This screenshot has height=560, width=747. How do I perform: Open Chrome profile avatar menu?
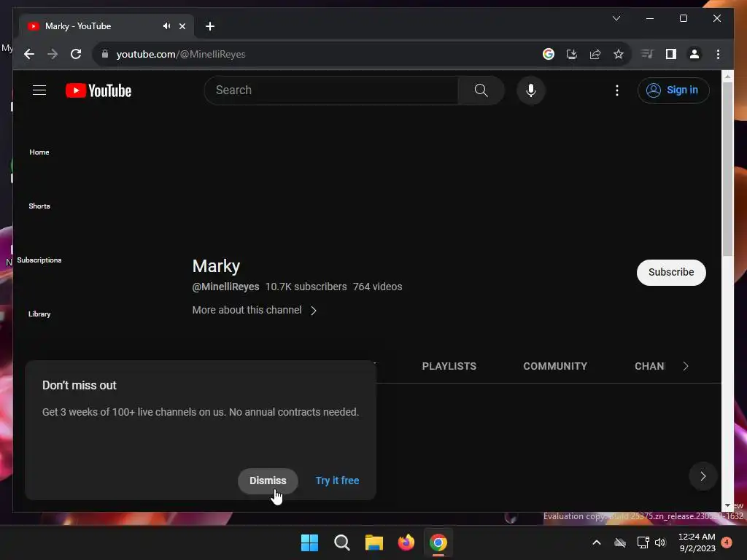[694, 54]
